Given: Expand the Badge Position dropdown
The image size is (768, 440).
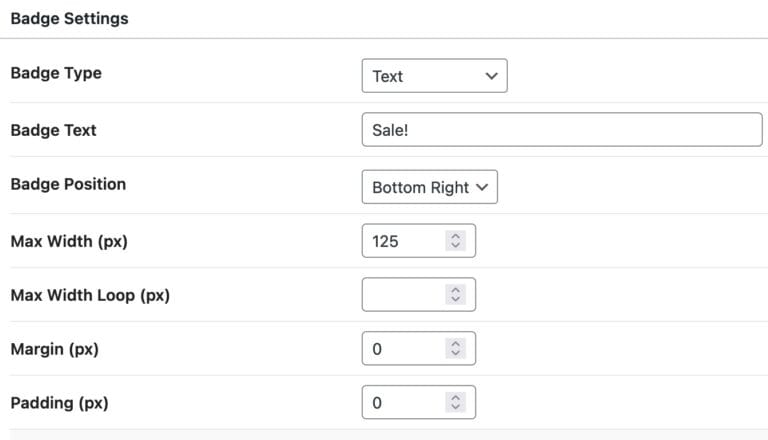Looking at the screenshot, I should coord(429,187).
